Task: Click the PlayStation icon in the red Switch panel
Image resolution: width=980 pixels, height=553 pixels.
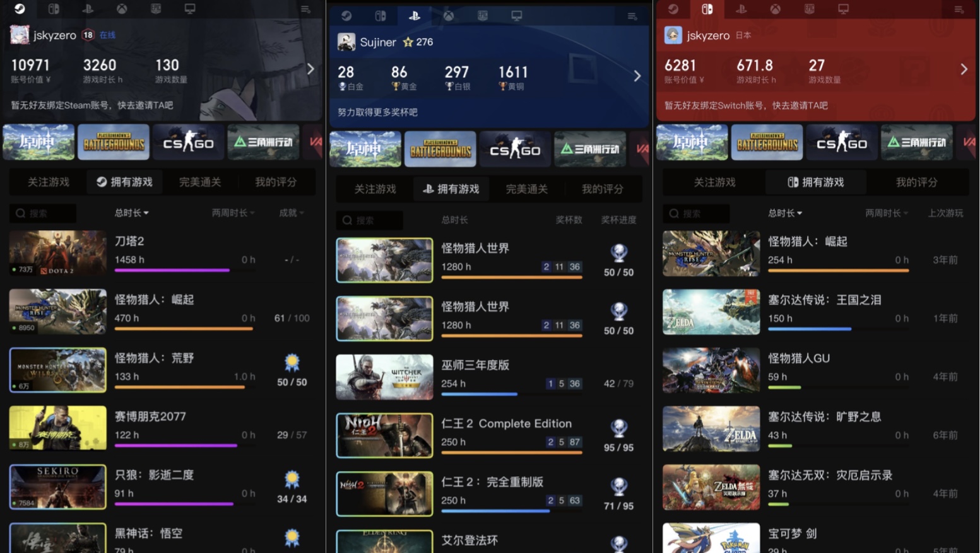Action: click(x=741, y=9)
